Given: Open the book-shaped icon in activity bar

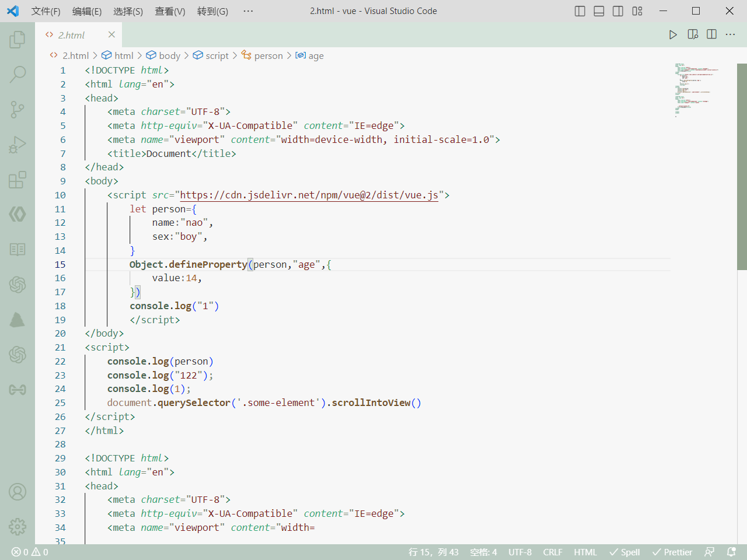Looking at the screenshot, I should point(18,249).
